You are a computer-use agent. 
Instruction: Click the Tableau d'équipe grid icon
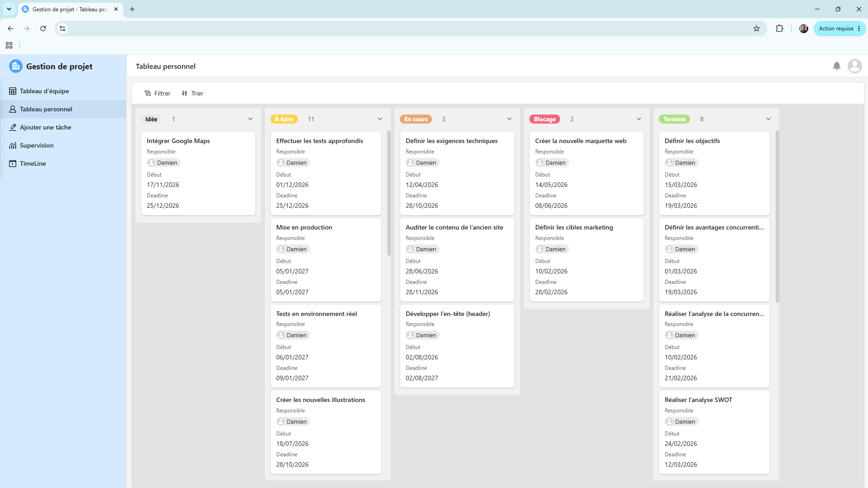[x=13, y=91]
